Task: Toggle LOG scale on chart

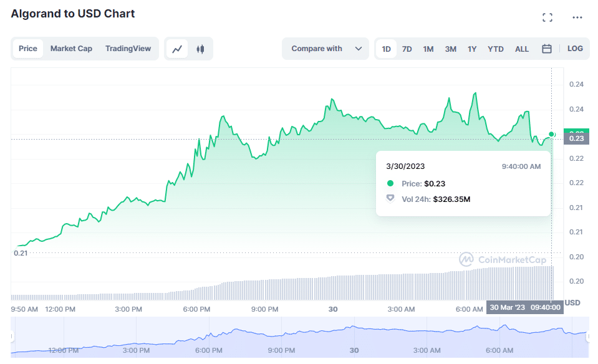Action: click(575, 49)
